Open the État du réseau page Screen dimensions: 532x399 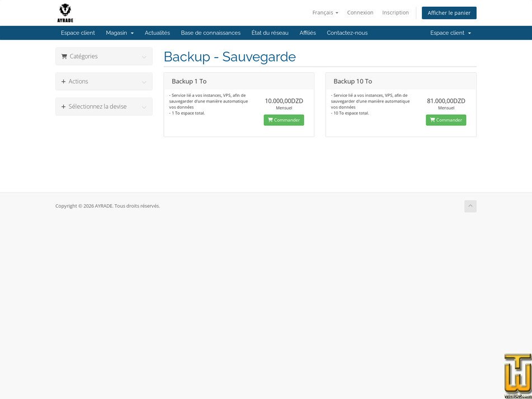[x=270, y=33]
